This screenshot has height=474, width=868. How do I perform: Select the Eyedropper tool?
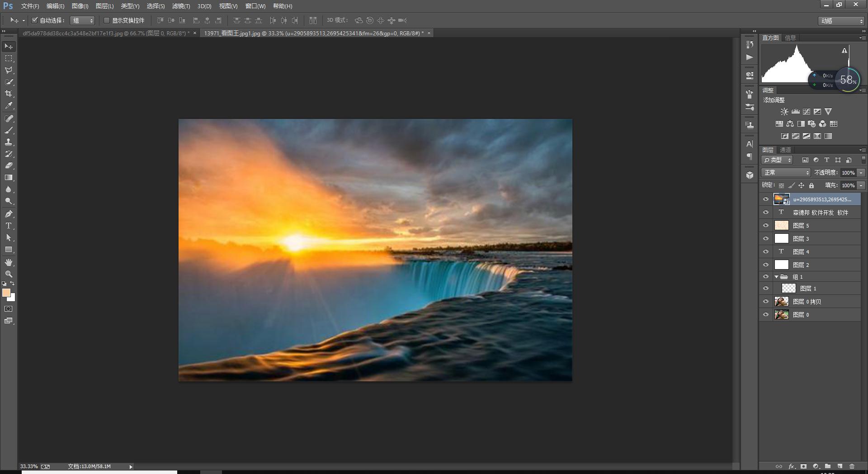point(9,106)
